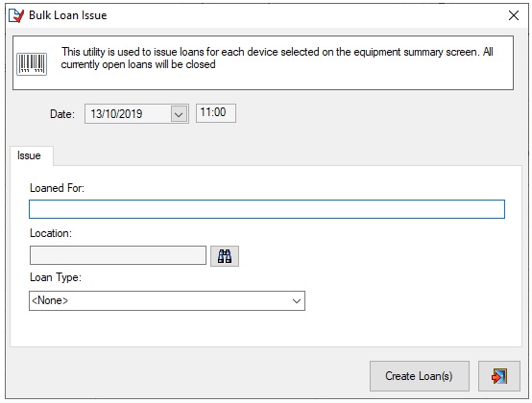Image resolution: width=532 pixels, height=403 pixels.
Task: Click the 11:00 time field
Action: pyautogui.click(x=216, y=113)
